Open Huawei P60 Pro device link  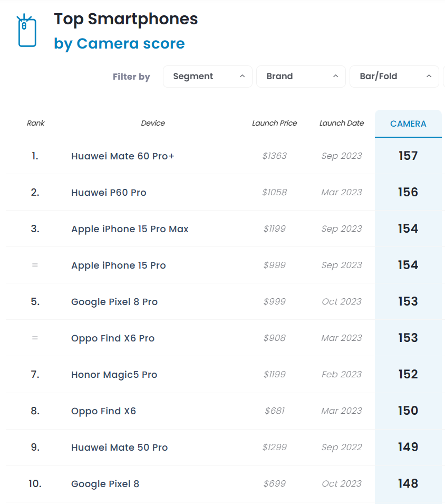[x=109, y=193]
